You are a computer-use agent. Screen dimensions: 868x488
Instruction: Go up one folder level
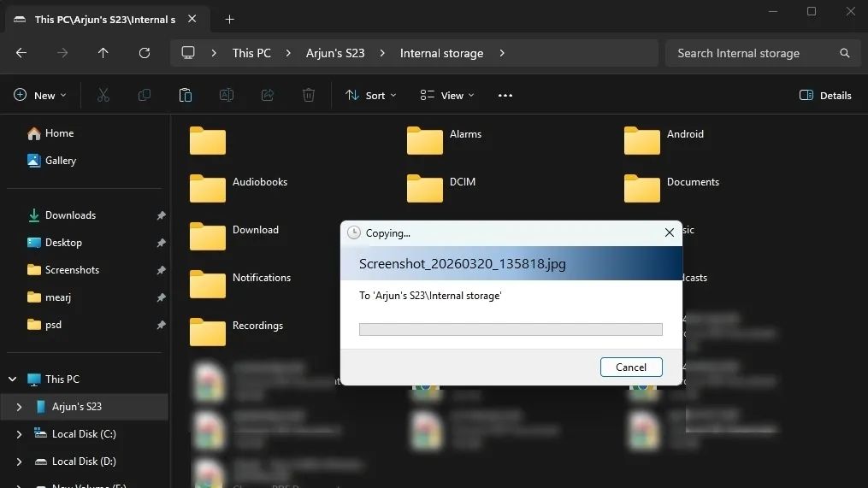tap(103, 53)
